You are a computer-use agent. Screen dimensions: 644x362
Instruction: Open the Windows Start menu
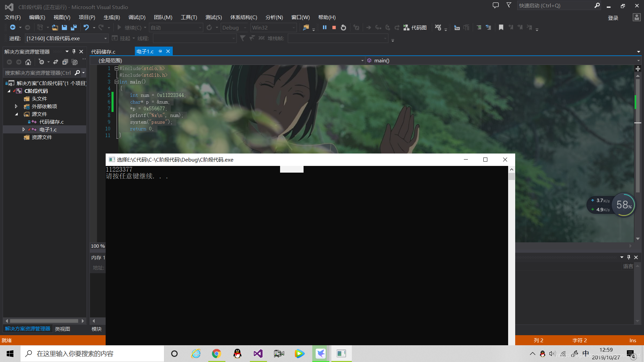pos(10,354)
